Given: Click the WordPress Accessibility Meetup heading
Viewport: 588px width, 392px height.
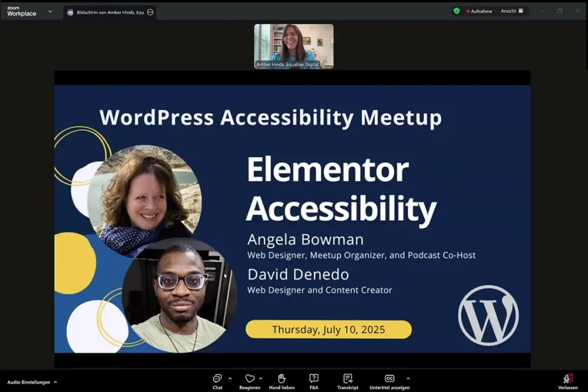Looking at the screenshot, I should 270,117.
